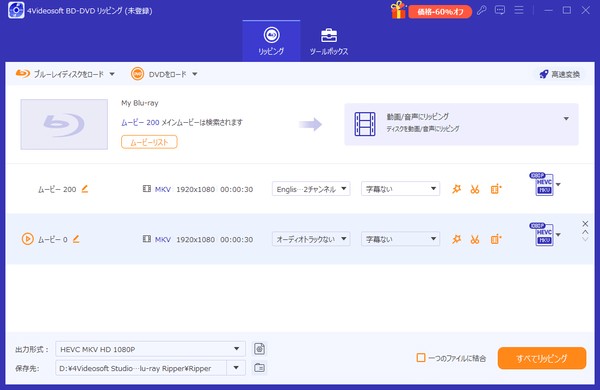Expand the 保存先 path dropdown arrow

pyautogui.click(x=236, y=368)
